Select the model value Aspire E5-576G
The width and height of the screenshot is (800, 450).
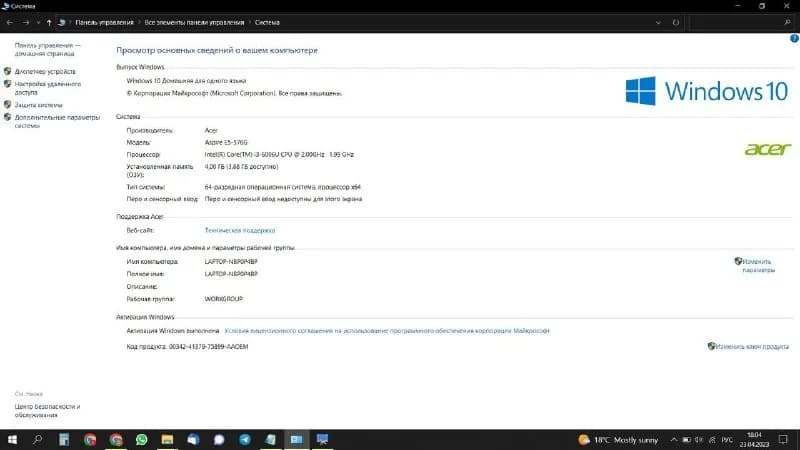[x=226, y=143]
